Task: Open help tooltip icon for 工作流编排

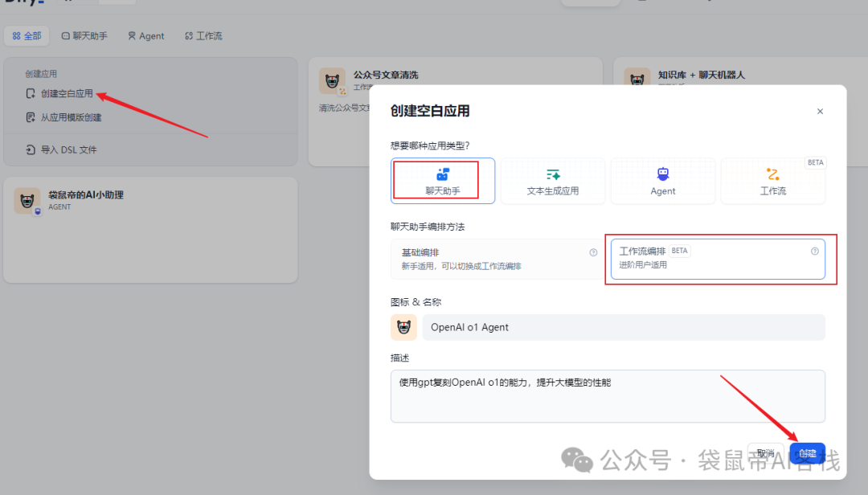Action: point(815,252)
